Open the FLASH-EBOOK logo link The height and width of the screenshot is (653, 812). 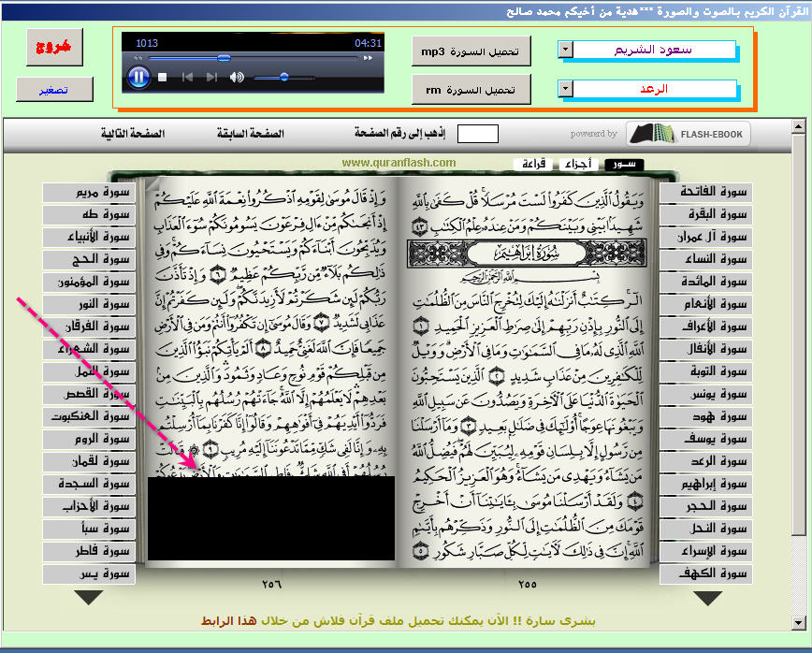point(689,134)
